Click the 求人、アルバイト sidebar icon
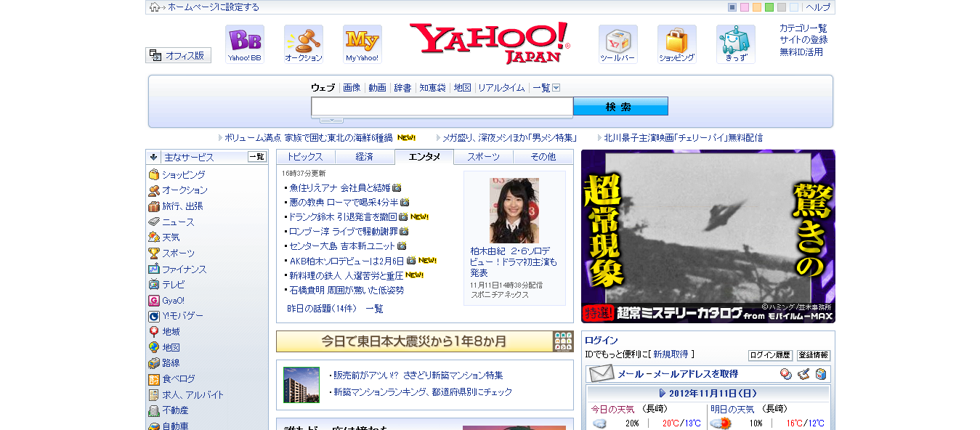The width and height of the screenshot is (980, 430). 154,395
